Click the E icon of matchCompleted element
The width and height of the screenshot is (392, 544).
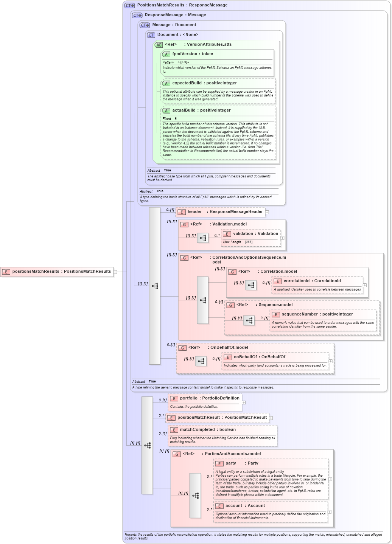click(x=174, y=430)
